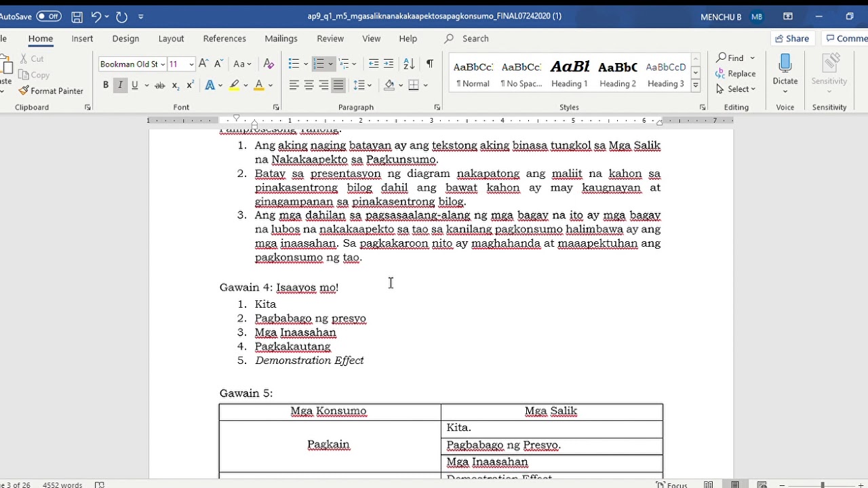
Task: Clear all formatting
Action: point(269,64)
